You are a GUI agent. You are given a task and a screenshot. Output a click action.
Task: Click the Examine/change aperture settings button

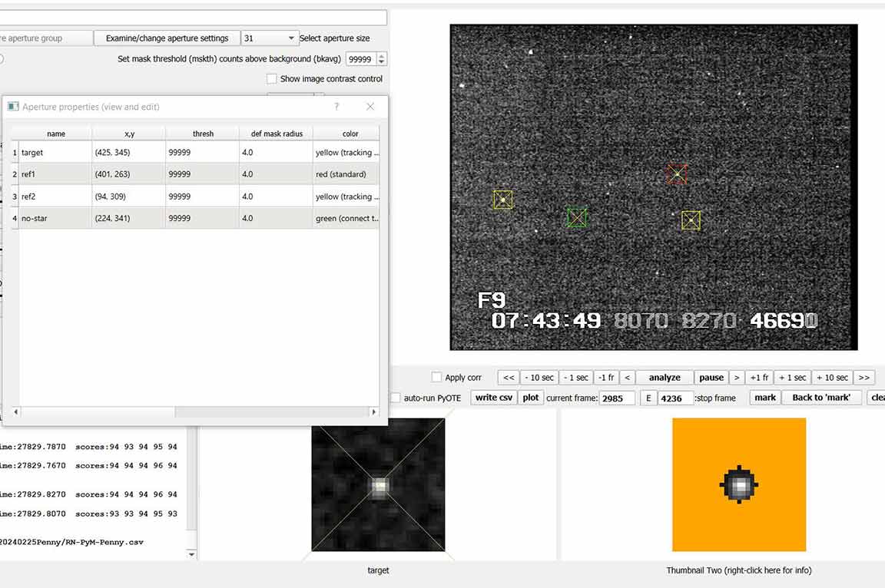(167, 38)
